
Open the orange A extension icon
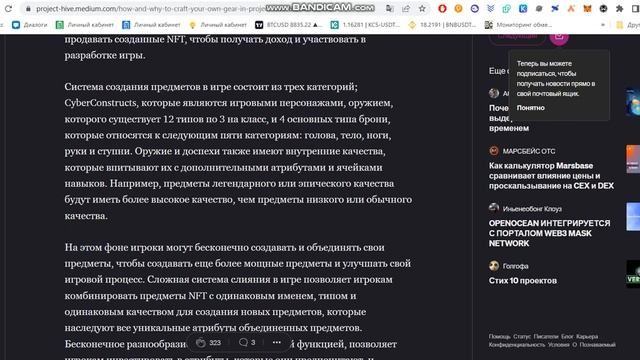click(x=571, y=9)
